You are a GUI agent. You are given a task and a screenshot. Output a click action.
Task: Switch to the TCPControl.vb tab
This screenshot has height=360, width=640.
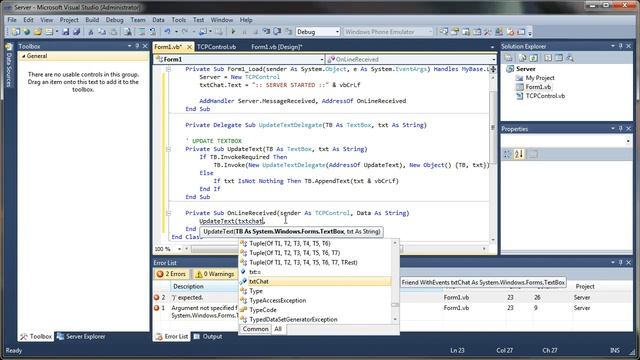click(x=216, y=47)
